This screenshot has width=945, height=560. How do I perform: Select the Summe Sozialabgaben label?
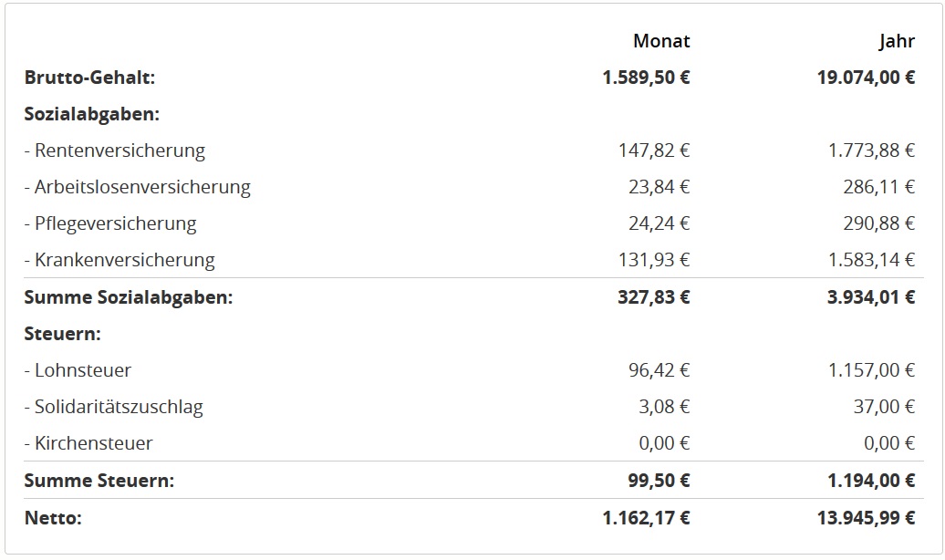coord(129,297)
